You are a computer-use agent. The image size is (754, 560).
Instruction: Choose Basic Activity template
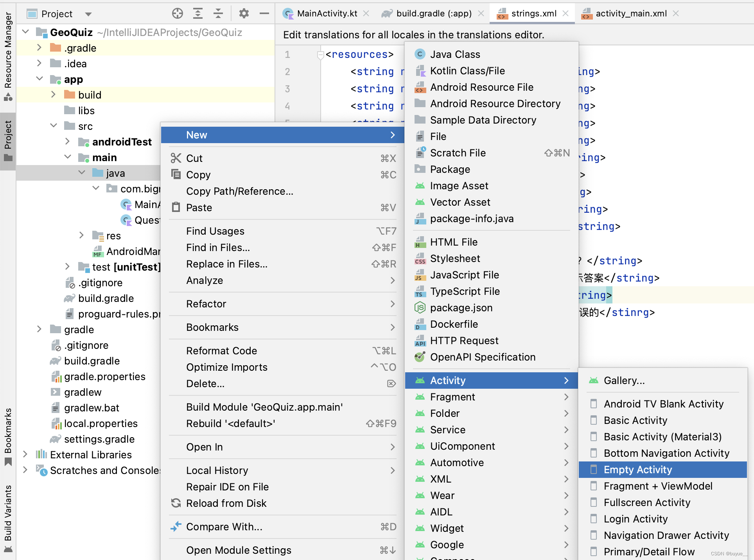663,420
